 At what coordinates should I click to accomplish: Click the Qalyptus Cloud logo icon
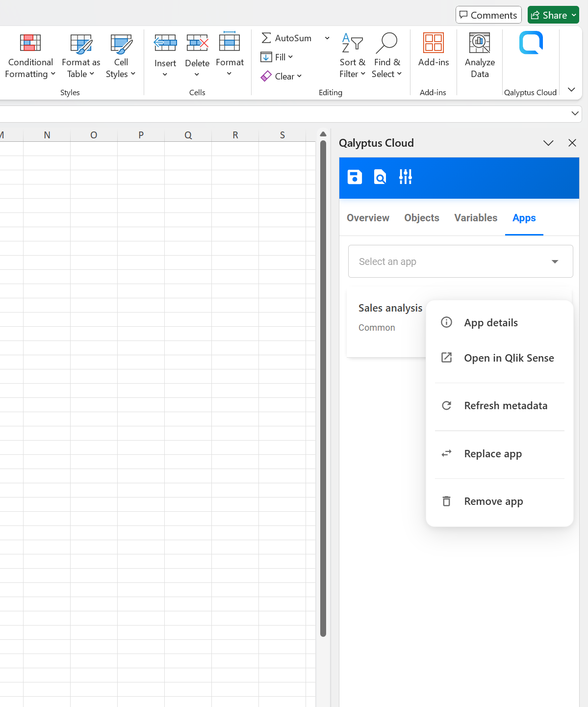tap(531, 43)
